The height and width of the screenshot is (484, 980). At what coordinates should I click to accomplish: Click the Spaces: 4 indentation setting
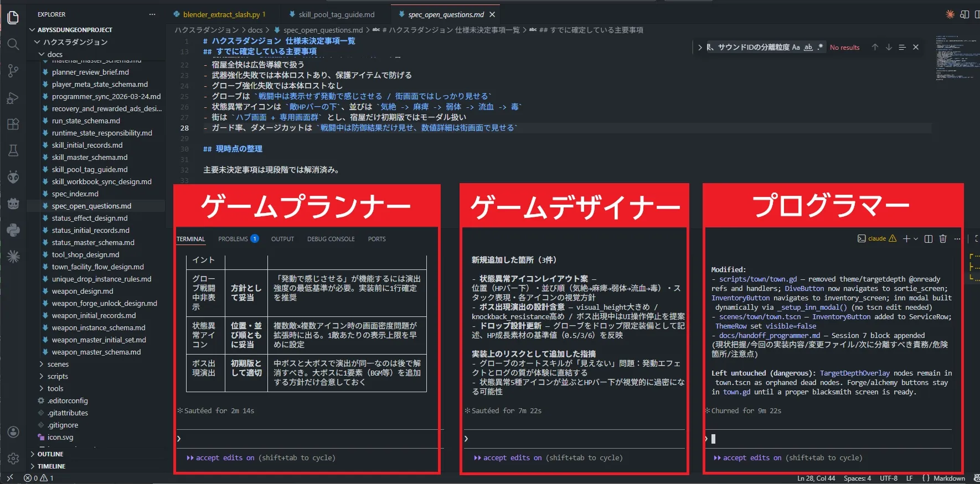(857, 478)
